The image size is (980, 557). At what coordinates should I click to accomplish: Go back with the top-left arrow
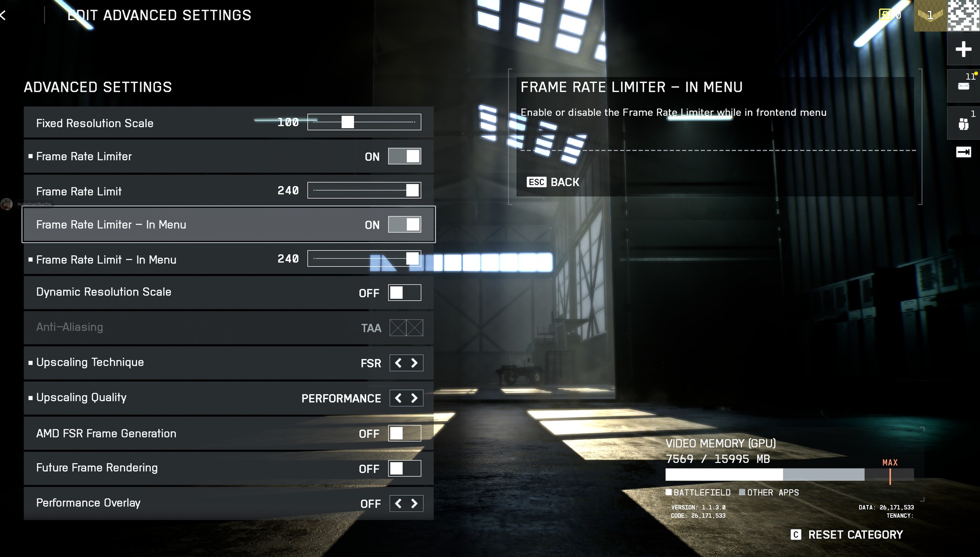3,15
